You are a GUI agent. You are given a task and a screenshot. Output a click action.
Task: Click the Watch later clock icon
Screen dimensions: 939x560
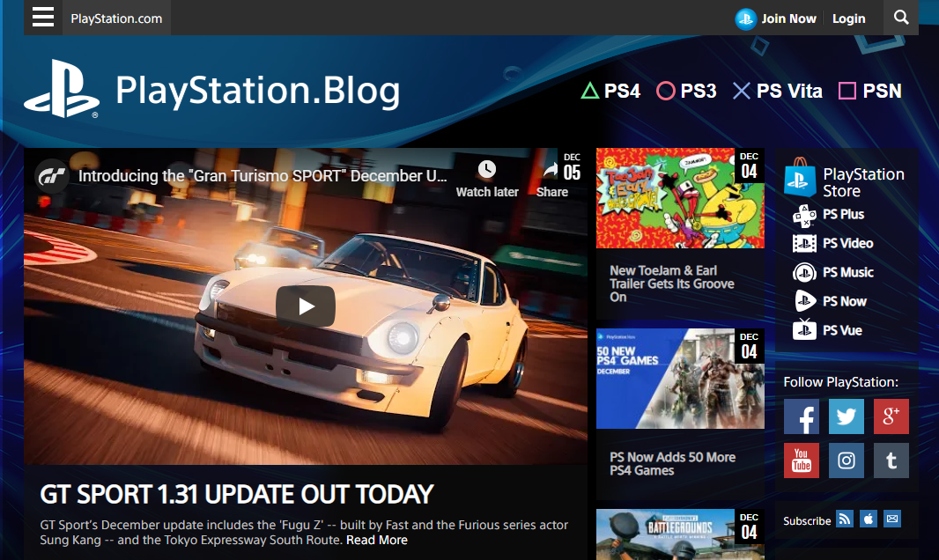coord(486,169)
